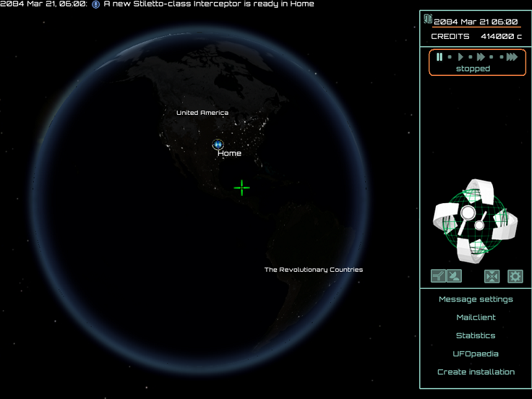This screenshot has height=399, width=532.
Task: Select the speed dot before triple arrow
Action: tap(502, 57)
